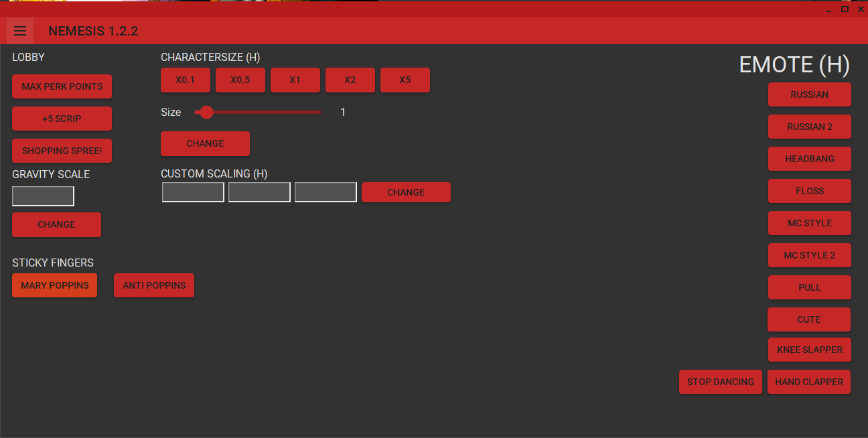Set character size to X0.1
The image size is (868, 438).
tap(186, 80)
